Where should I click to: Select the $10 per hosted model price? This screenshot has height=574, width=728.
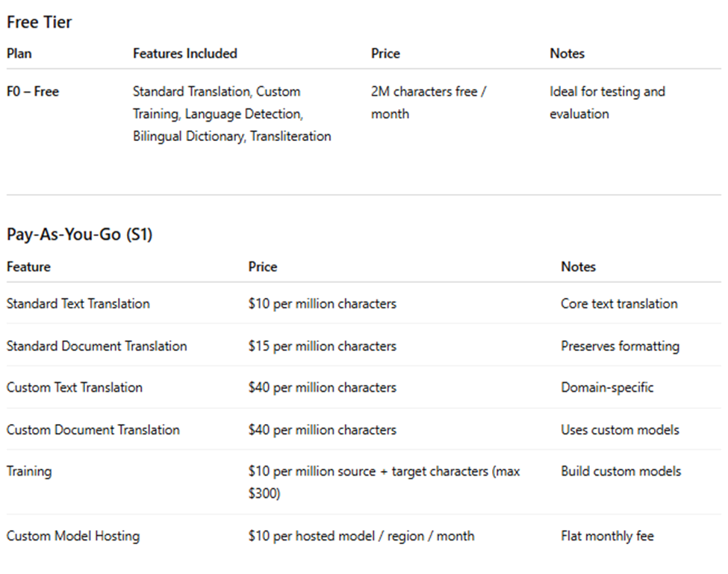click(x=361, y=536)
